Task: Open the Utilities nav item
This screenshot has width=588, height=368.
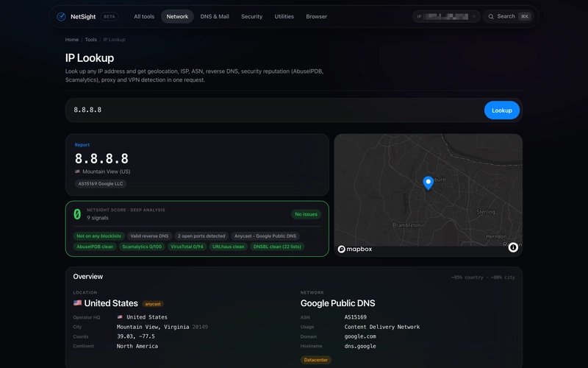Action: 284,16
